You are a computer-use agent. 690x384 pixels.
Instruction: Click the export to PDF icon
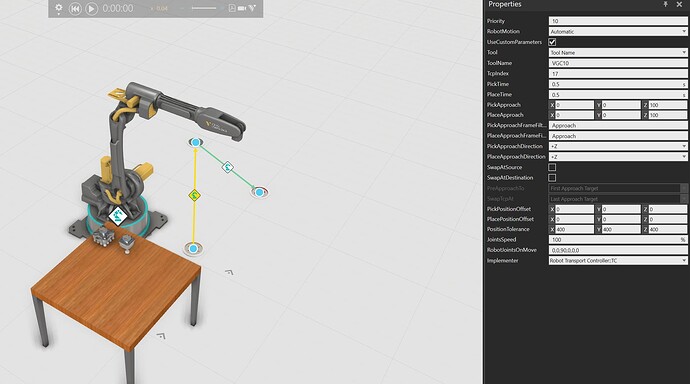click(x=232, y=8)
